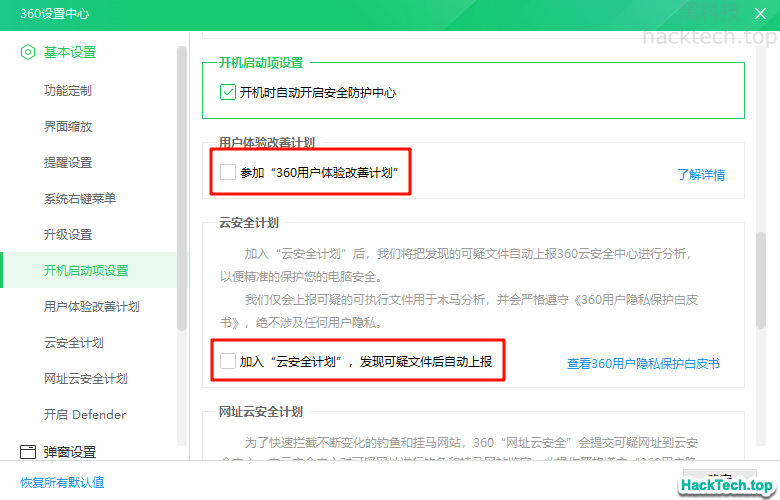Open the 开启 Defender sidebar item
780x500 pixels.
85,415
